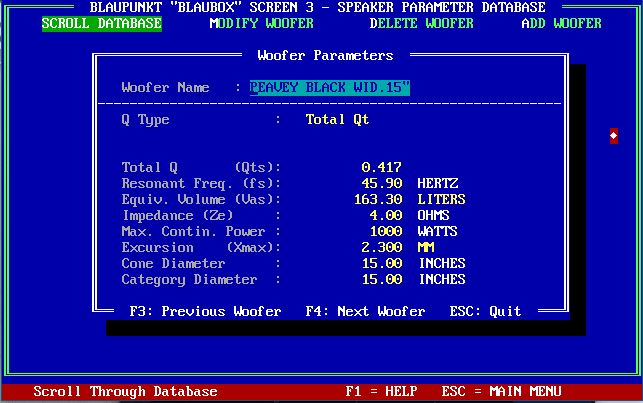Click the LITERS unit label
Viewport: 643px width, 403px height.
click(x=441, y=199)
